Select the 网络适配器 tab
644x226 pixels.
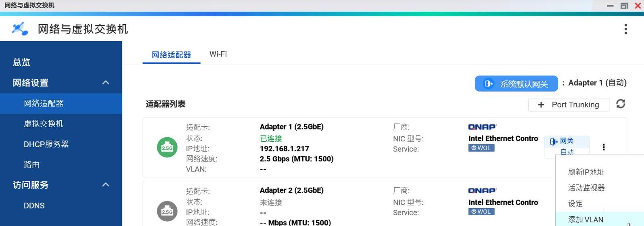pyautogui.click(x=171, y=55)
